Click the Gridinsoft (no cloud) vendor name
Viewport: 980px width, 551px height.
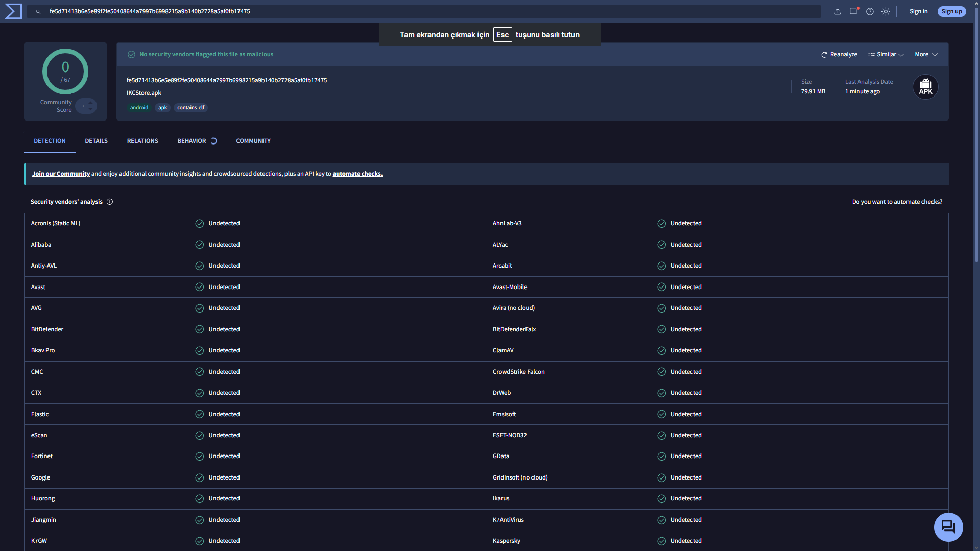click(520, 477)
